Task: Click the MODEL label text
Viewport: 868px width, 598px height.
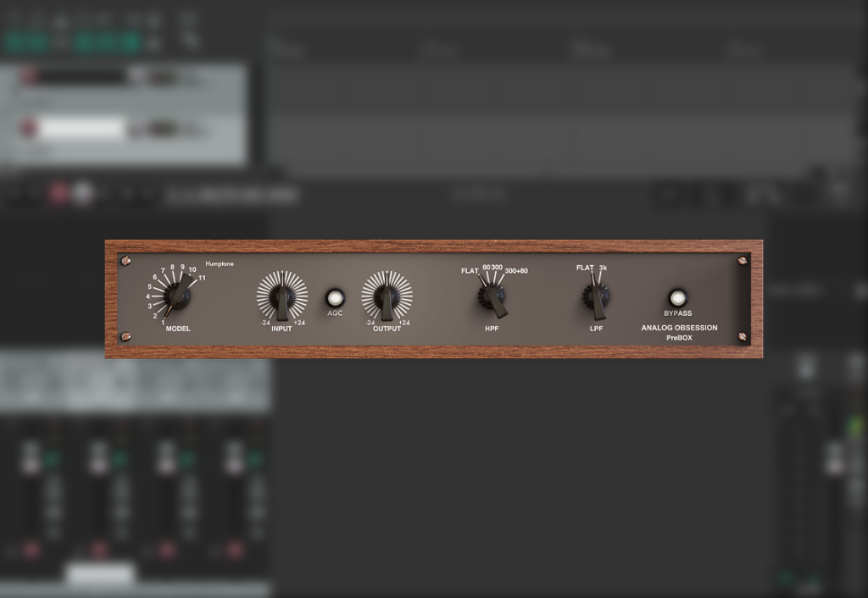Action: tap(178, 329)
